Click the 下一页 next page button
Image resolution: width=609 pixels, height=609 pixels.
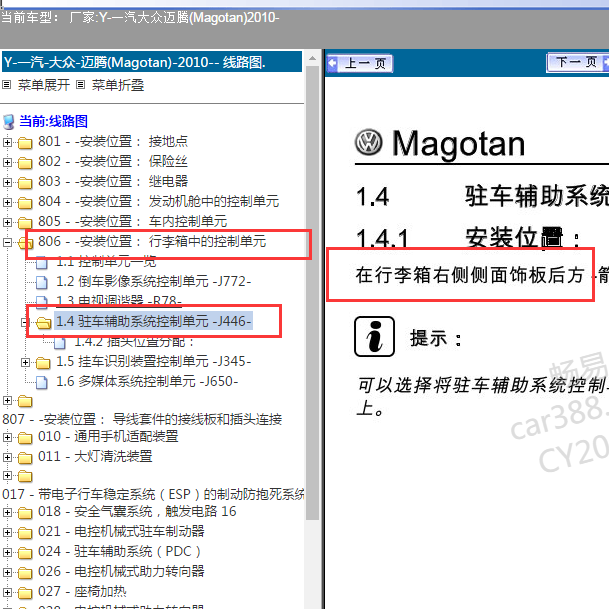tap(578, 62)
